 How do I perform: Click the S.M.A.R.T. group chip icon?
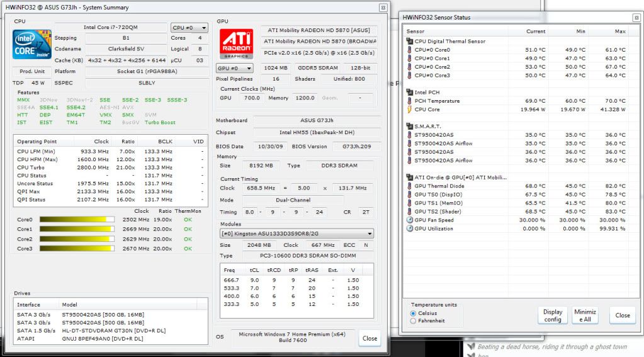pyautogui.click(x=409, y=126)
